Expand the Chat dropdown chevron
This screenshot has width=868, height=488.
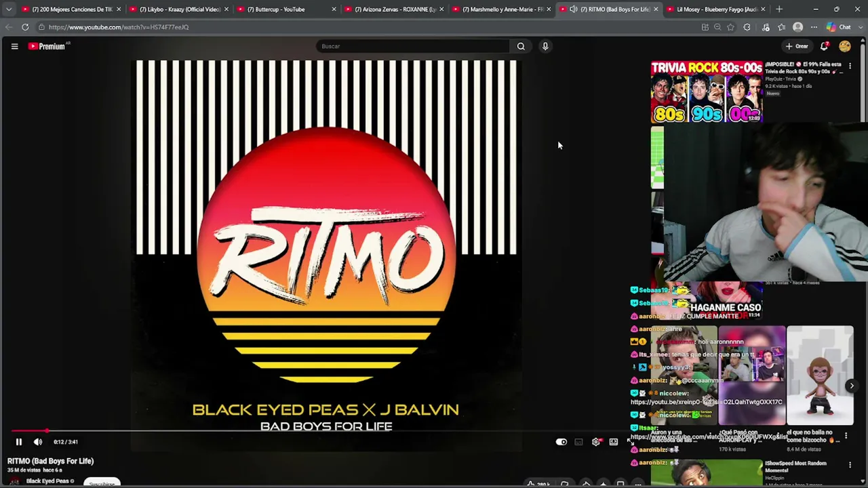coord(860,27)
